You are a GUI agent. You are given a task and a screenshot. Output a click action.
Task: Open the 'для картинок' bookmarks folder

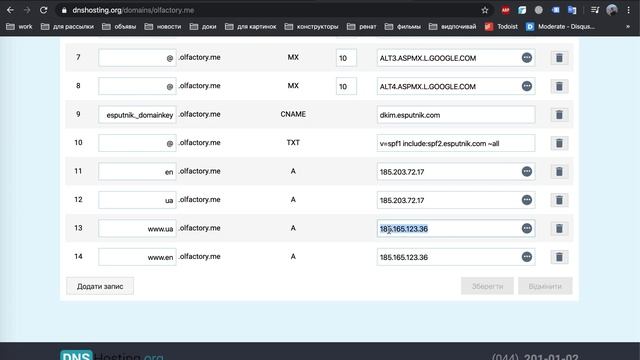(251, 27)
